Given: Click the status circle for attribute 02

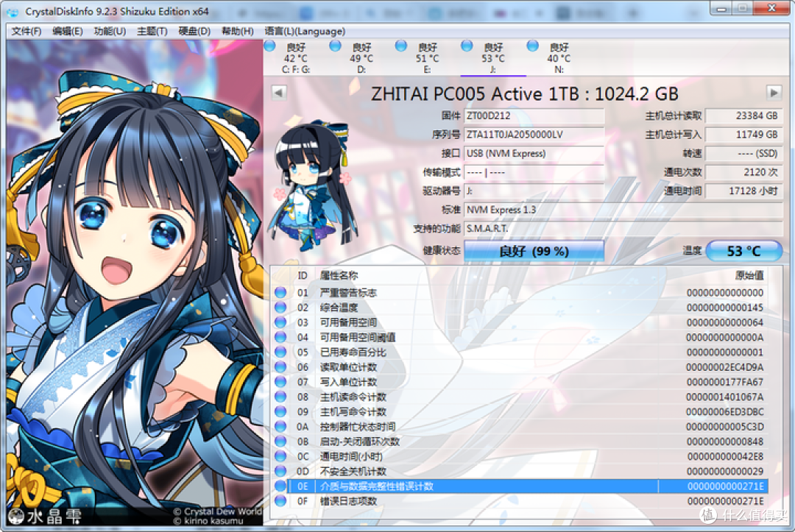Looking at the screenshot, I should coord(280,307).
